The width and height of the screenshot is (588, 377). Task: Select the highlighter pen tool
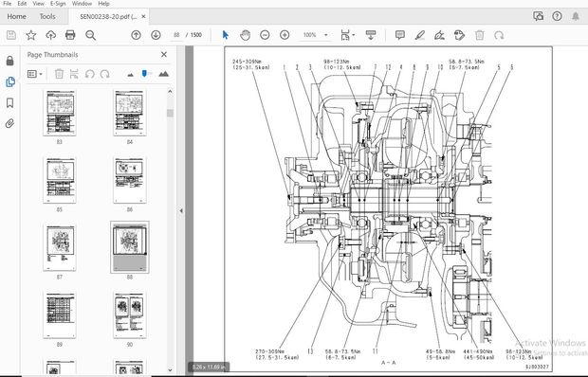[x=420, y=35]
